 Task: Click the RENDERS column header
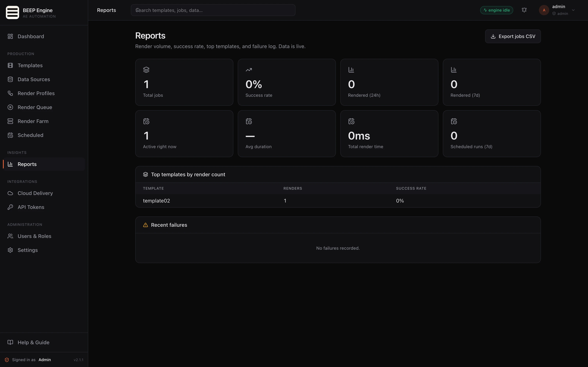click(293, 188)
